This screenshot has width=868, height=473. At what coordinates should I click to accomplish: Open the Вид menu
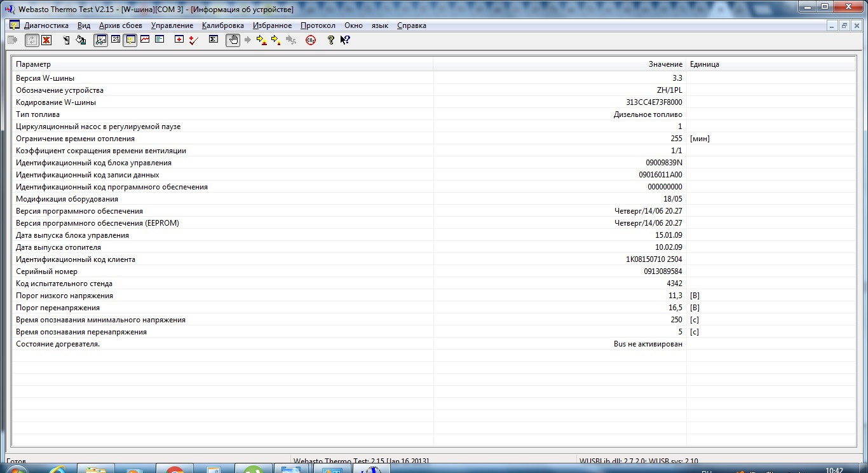click(84, 25)
